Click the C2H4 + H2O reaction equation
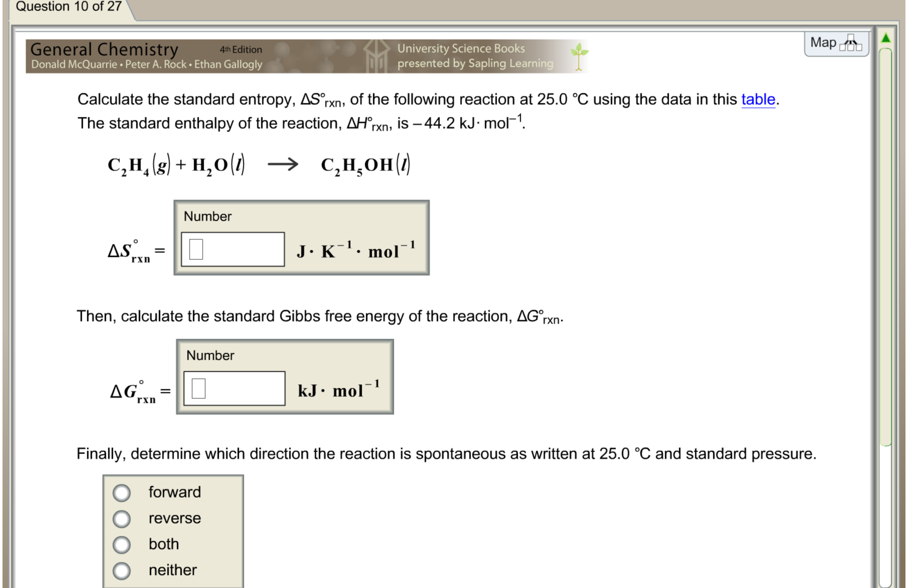 (x=259, y=165)
